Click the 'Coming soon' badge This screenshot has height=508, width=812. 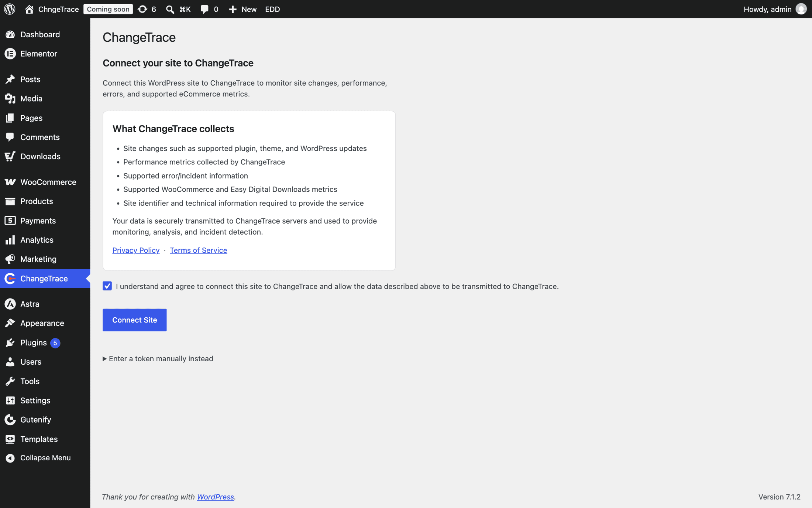pyautogui.click(x=108, y=9)
